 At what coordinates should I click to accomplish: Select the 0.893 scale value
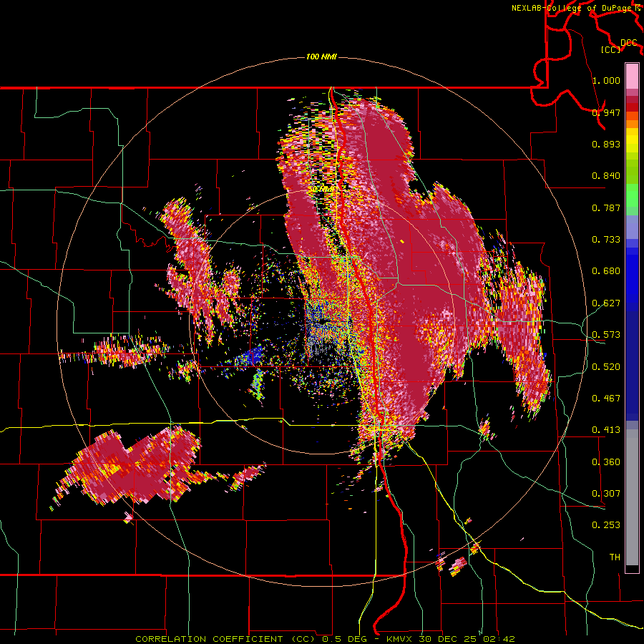click(606, 144)
